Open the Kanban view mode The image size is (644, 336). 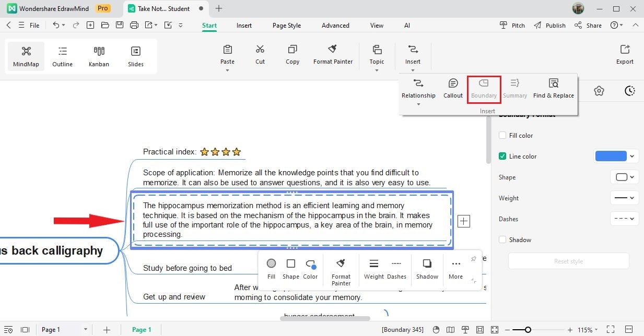pos(99,56)
